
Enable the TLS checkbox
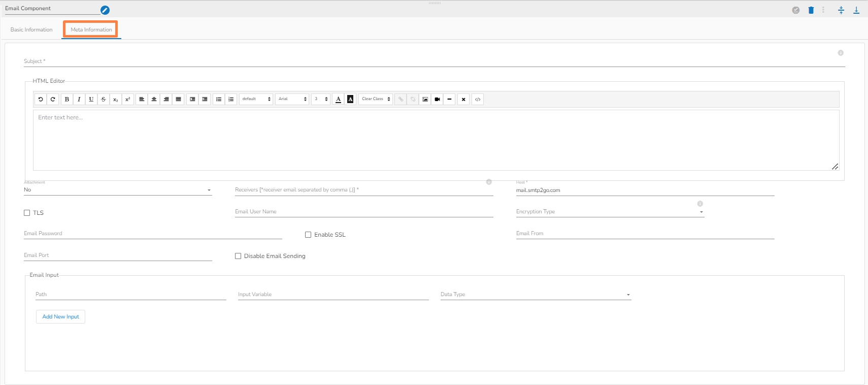(x=27, y=213)
